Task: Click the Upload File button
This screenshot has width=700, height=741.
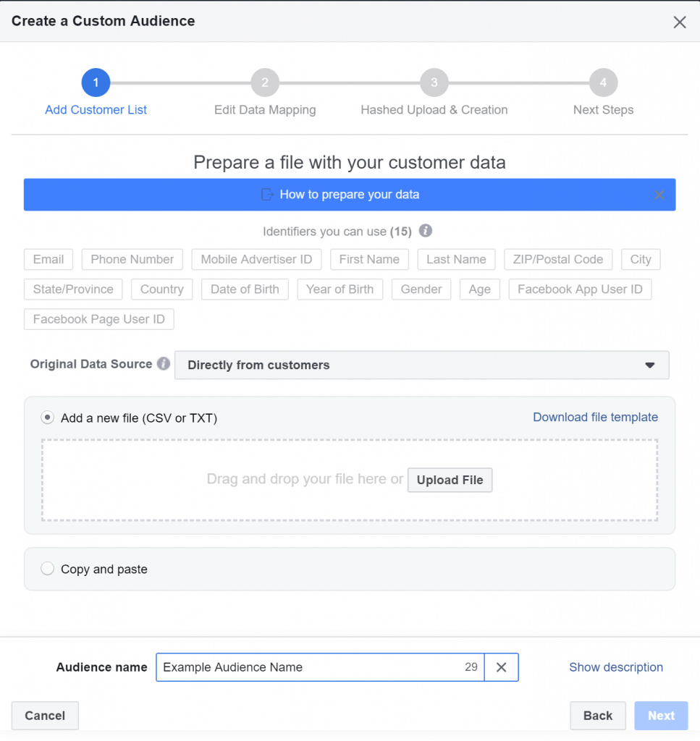Action: 450,480
